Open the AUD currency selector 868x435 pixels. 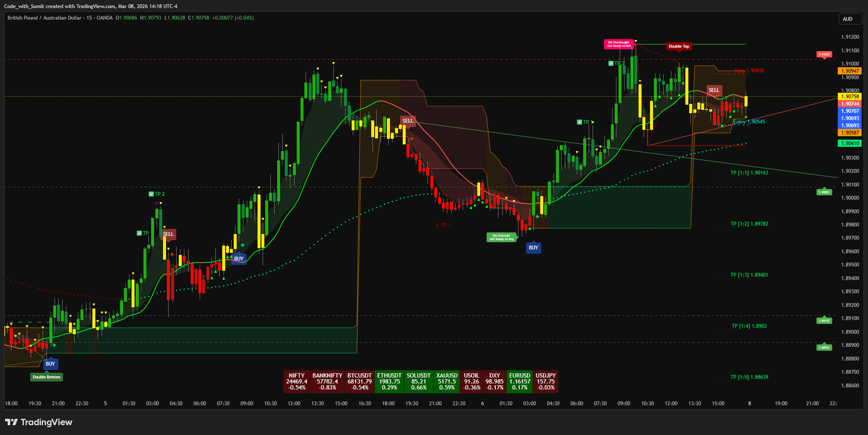848,19
